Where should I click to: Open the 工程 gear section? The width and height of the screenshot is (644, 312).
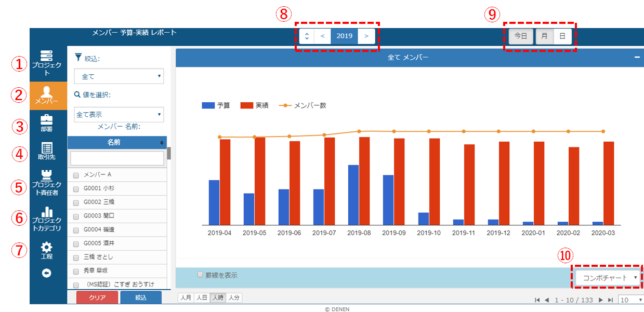(47, 251)
